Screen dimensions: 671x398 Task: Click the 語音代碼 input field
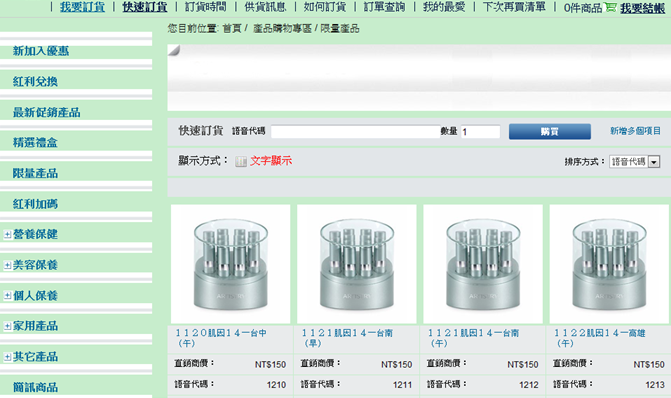tap(356, 131)
